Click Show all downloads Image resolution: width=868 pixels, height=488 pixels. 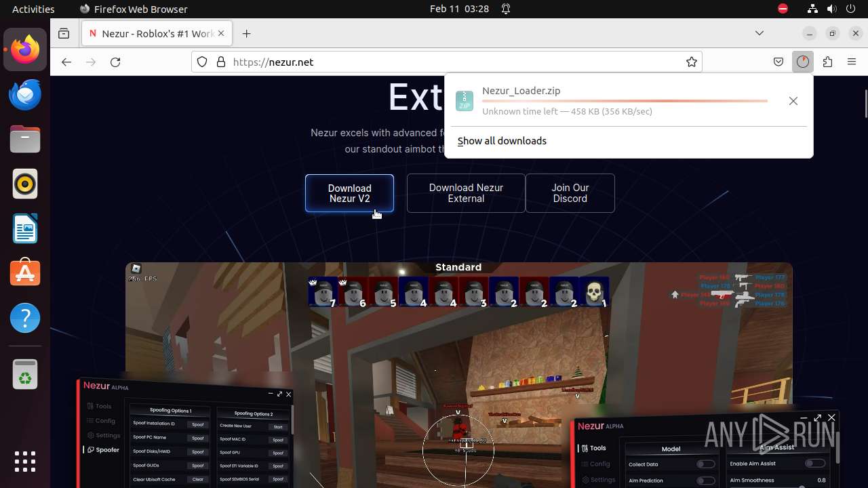502,141
